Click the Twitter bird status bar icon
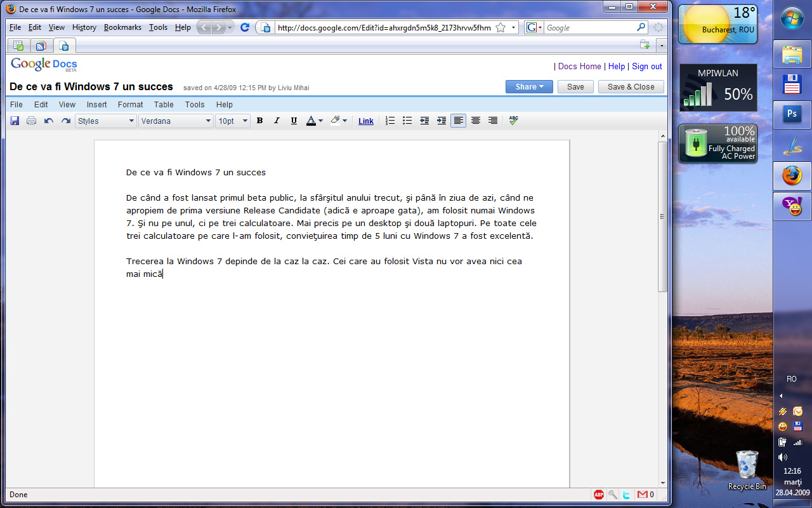Screen dimensions: 812x508 coord(626,495)
